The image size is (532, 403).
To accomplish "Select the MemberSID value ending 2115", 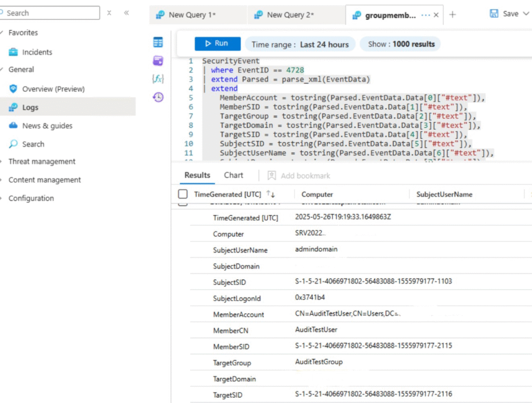I will point(373,345).
